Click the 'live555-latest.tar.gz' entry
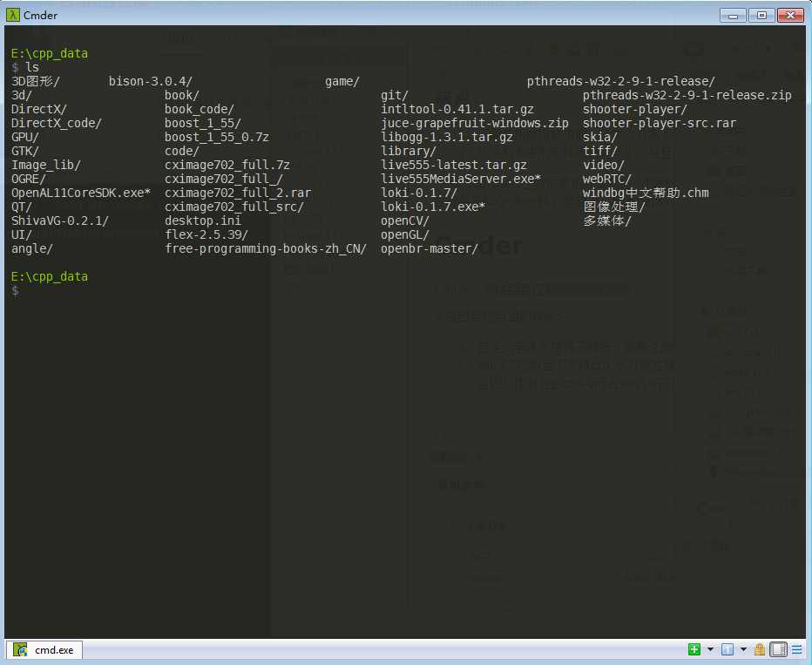Image resolution: width=812 pixels, height=665 pixels. [x=454, y=165]
